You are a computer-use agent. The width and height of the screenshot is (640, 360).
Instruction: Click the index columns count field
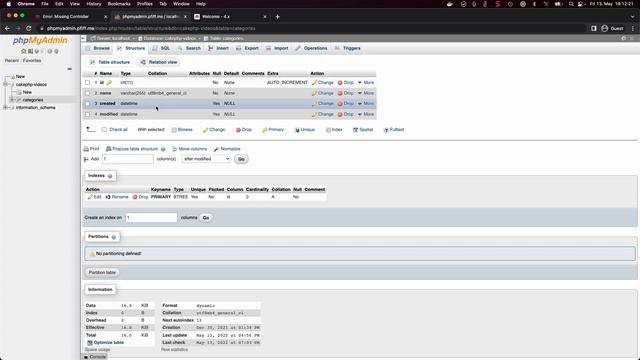[x=151, y=218]
